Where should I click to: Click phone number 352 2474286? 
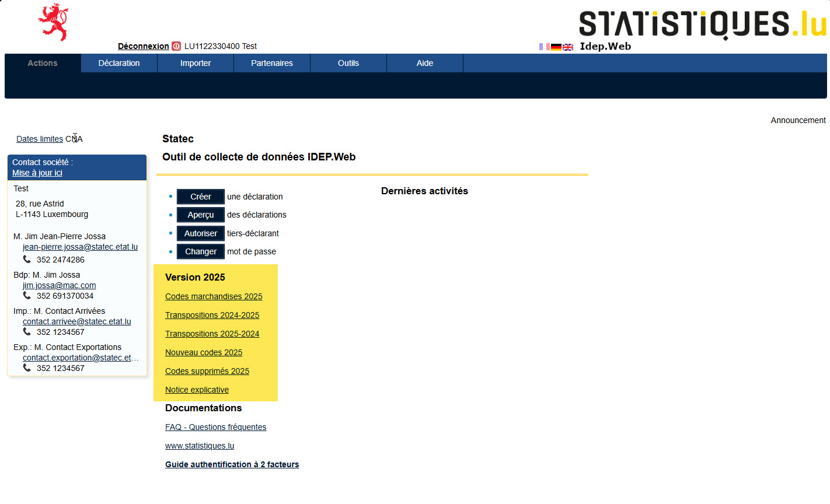(x=61, y=260)
